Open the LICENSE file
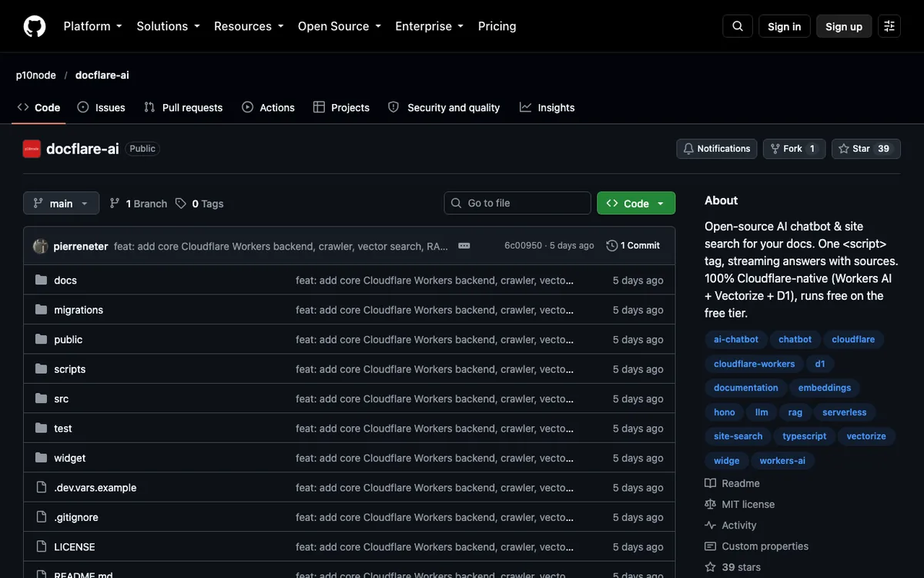924x578 pixels. point(75,547)
